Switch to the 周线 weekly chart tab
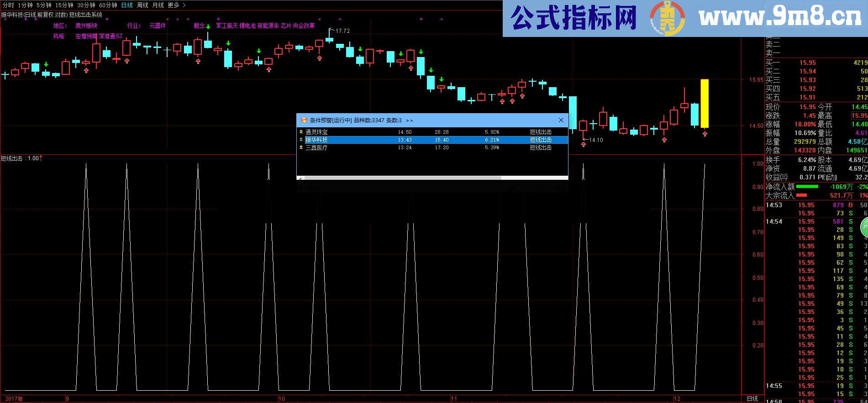The image size is (868, 403). 142,5
